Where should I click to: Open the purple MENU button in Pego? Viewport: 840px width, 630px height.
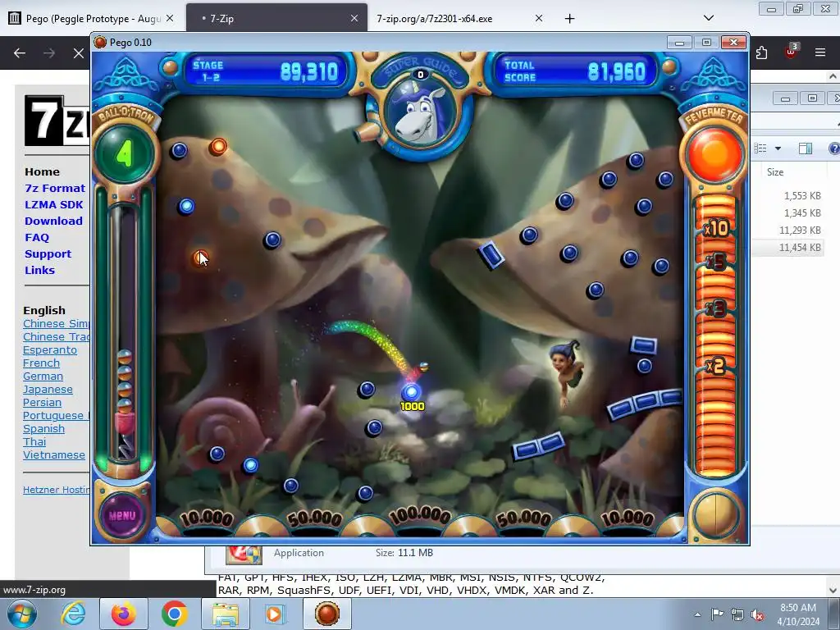[122, 515]
